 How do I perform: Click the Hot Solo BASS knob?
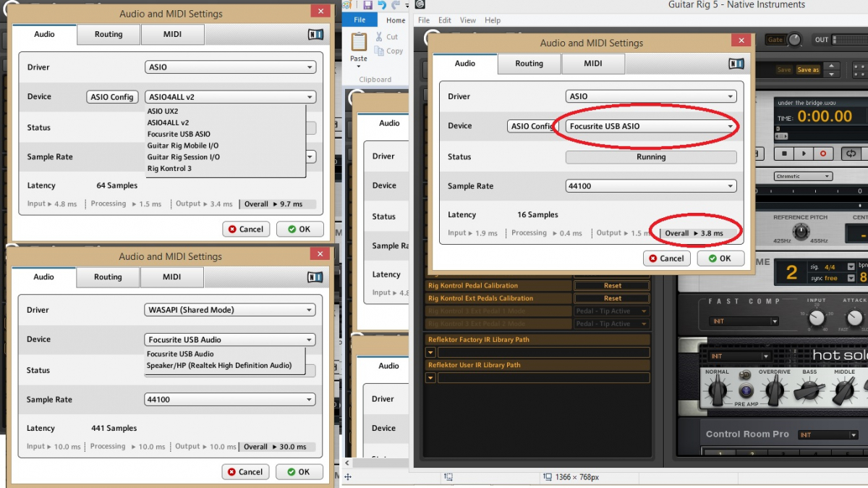tap(809, 392)
